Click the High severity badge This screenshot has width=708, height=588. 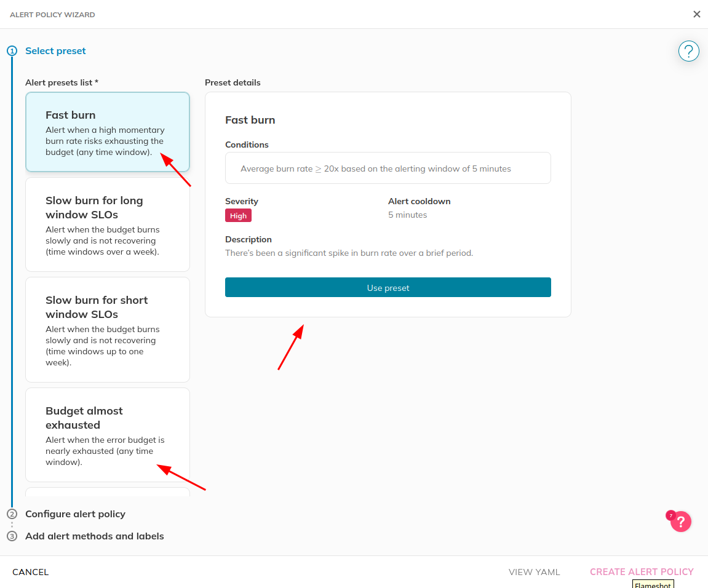tap(239, 215)
